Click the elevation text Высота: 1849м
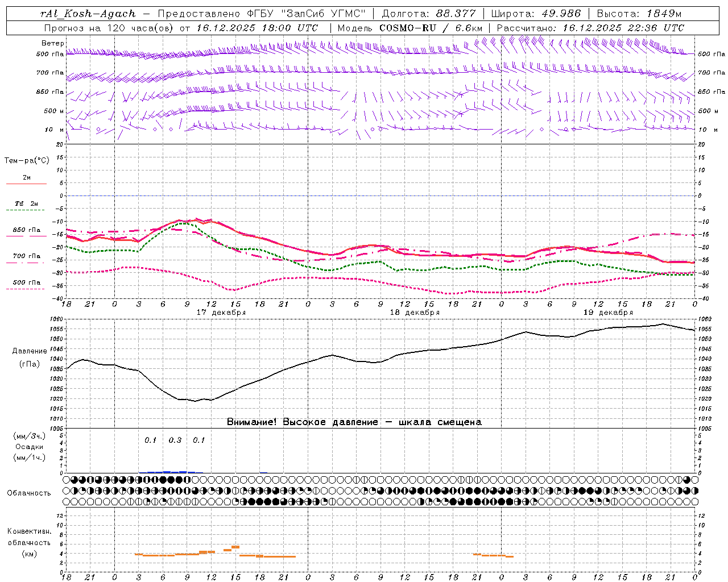This screenshot has width=728, height=582. 639,14
